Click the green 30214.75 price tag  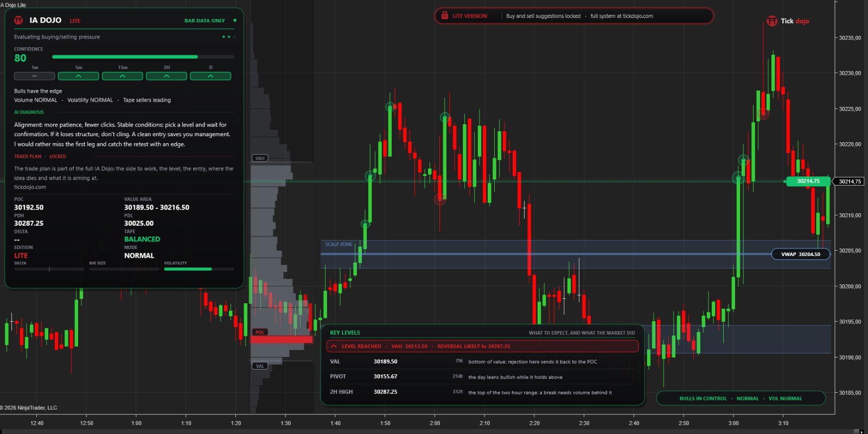pyautogui.click(x=808, y=181)
